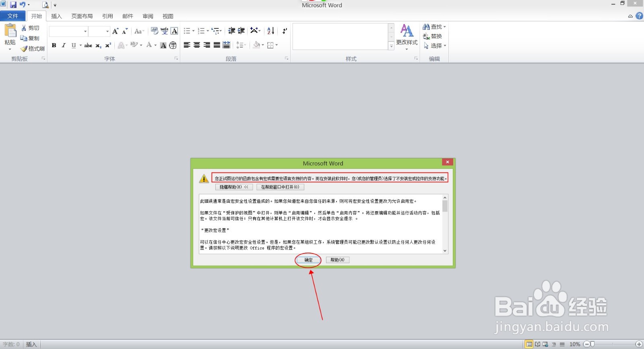Toggle Superscript formatting
The width and height of the screenshot is (644, 349).
tap(108, 45)
